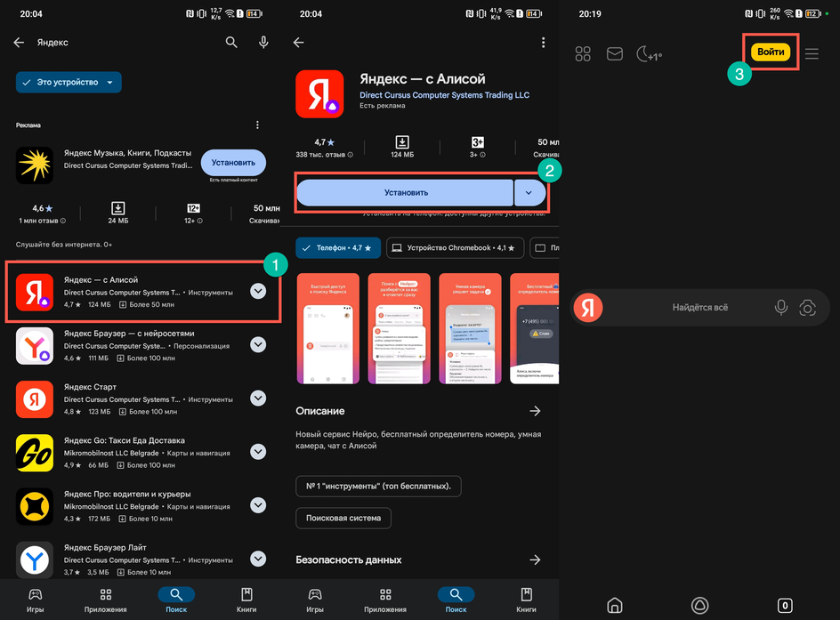Viewport: 840px width, 620px height.
Task: Switch to Приложения tab in middle screen
Action: (x=385, y=600)
